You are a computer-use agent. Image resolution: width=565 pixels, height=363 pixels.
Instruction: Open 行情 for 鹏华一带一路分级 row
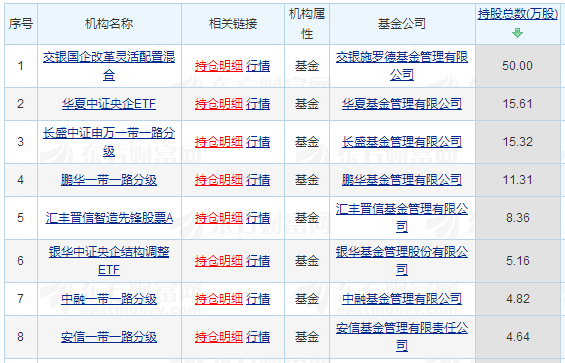tap(258, 180)
